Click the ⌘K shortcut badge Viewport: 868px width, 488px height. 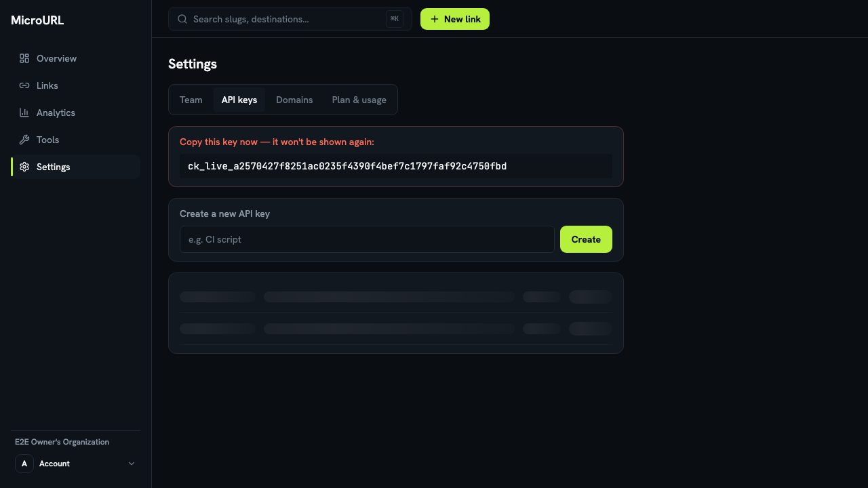(395, 19)
